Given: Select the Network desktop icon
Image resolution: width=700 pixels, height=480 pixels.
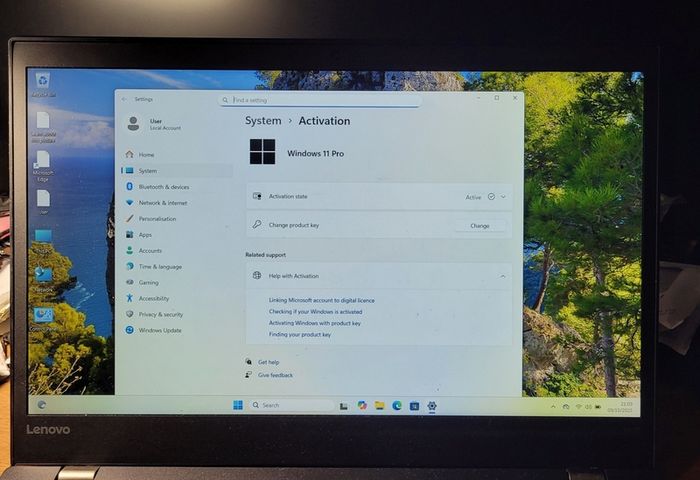Looking at the screenshot, I should click(43, 280).
